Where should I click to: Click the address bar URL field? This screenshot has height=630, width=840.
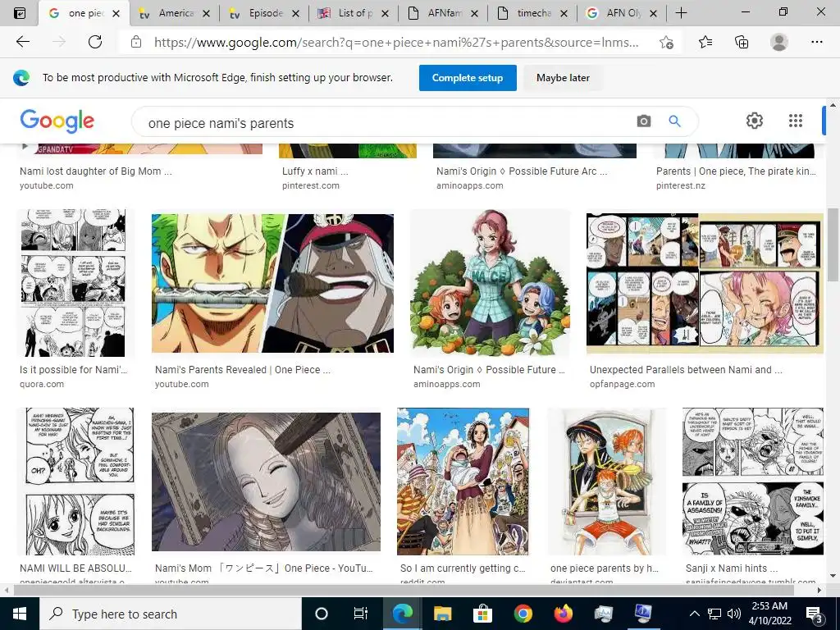tap(396, 43)
